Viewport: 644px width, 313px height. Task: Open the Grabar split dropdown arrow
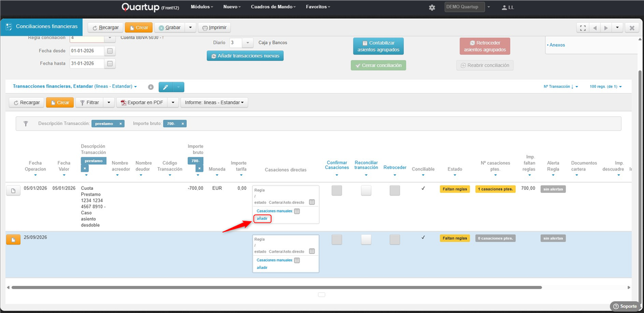pyautogui.click(x=190, y=28)
